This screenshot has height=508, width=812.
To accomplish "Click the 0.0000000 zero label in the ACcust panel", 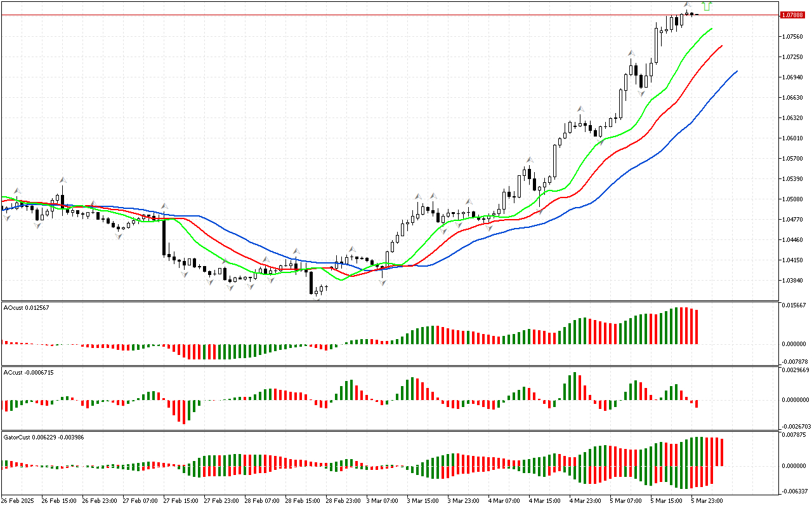I will pos(796,400).
